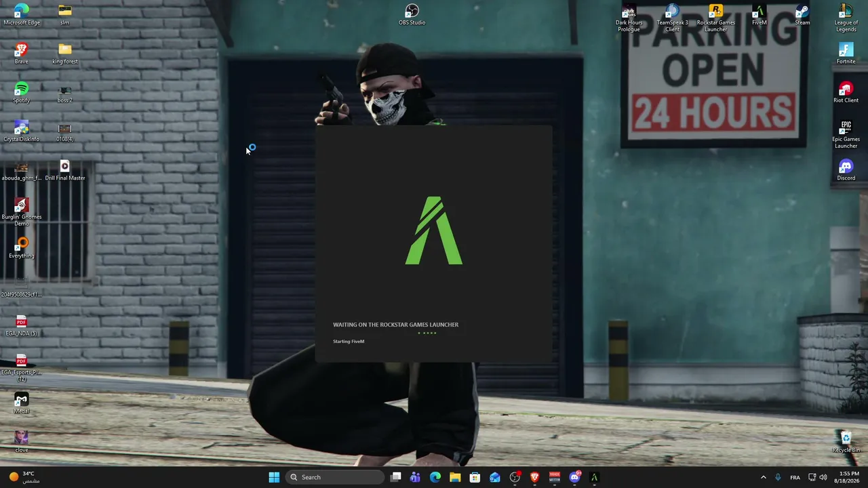Image resolution: width=868 pixels, height=488 pixels.
Task: Open Rockstar Games Launcher desktop shortcut
Action: point(716,18)
